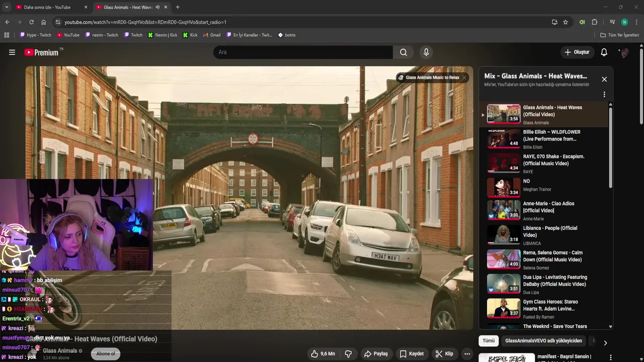Open the YouTube hamburger guide menu
The image size is (644, 362).
(12, 52)
